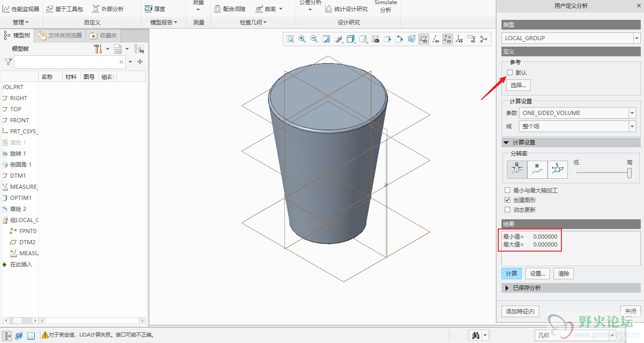Collapse the 计算设置 section header
644x343 pixels.
pyautogui.click(x=571, y=143)
